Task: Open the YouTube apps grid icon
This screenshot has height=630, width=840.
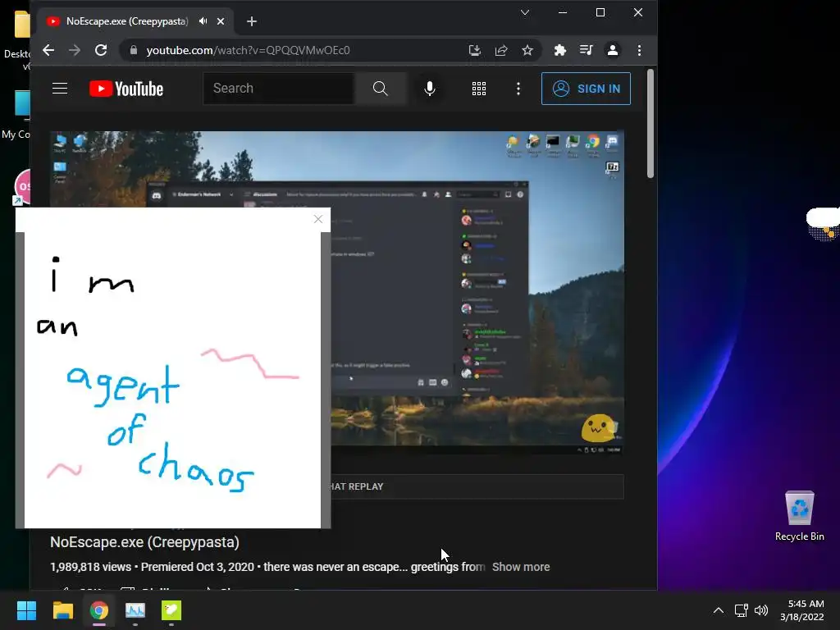Action: pos(479,89)
